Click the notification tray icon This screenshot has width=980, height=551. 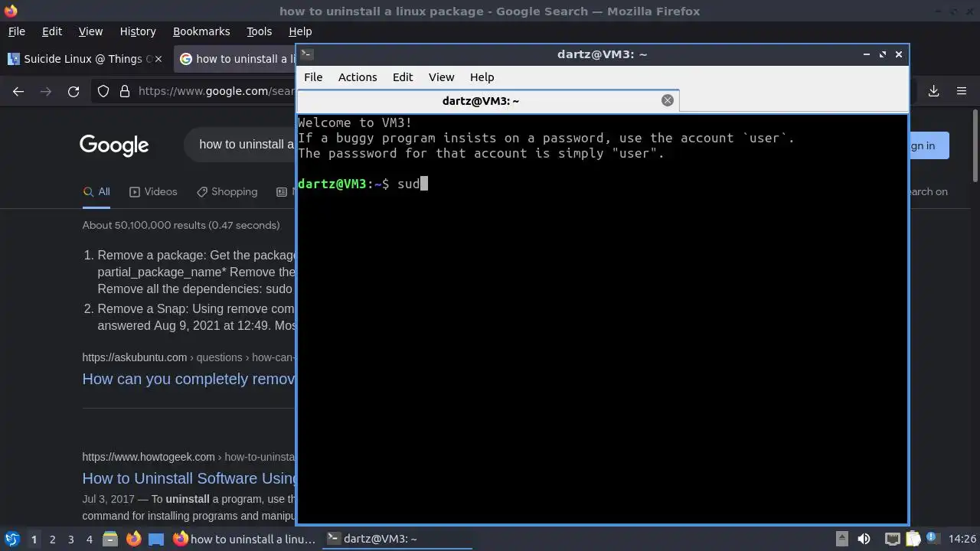[x=933, y=539]
